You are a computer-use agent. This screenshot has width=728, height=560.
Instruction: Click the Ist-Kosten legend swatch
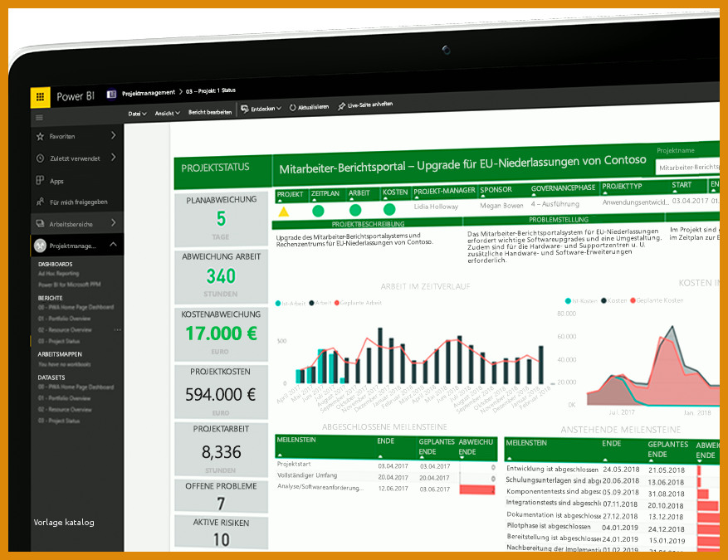pos(567,301)
